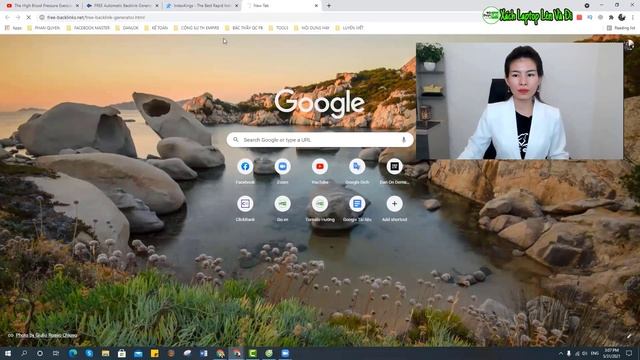Open BẬC THẦY QC FB bookmark folder

pos(244,28)
